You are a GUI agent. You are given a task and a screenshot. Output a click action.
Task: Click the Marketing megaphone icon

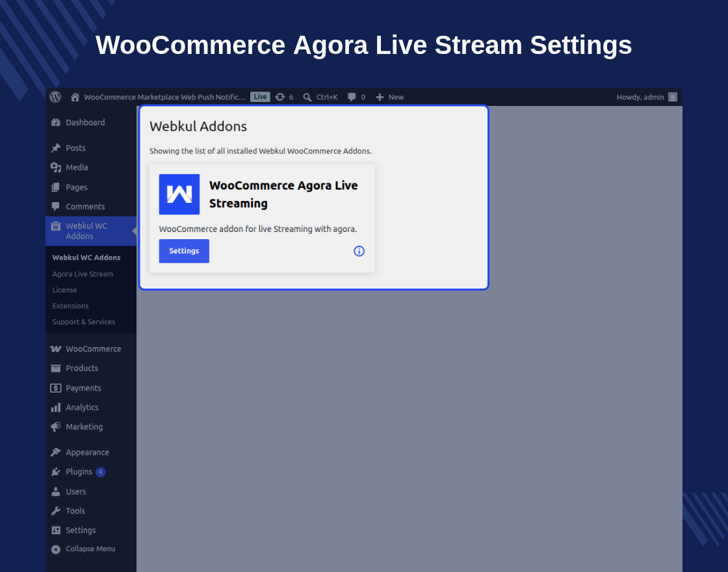click(x=56, y=426)
